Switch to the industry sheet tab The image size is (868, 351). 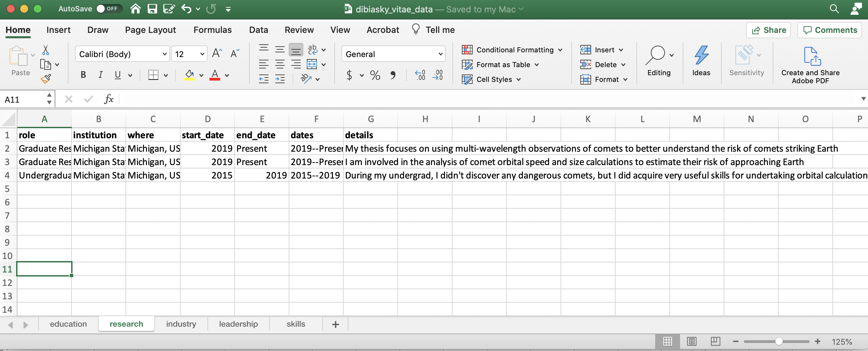(181, 324)
